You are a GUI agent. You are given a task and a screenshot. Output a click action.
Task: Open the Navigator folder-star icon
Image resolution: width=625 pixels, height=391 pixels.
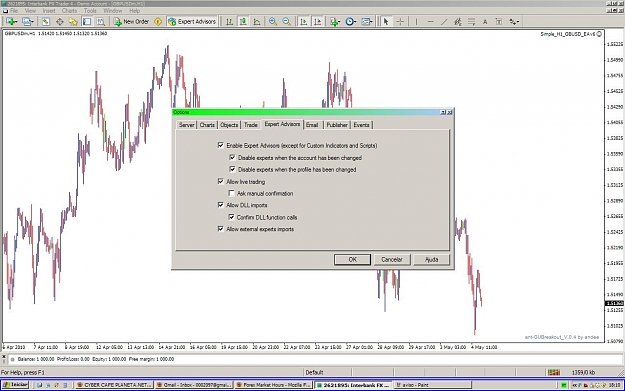tap(73, 22)
